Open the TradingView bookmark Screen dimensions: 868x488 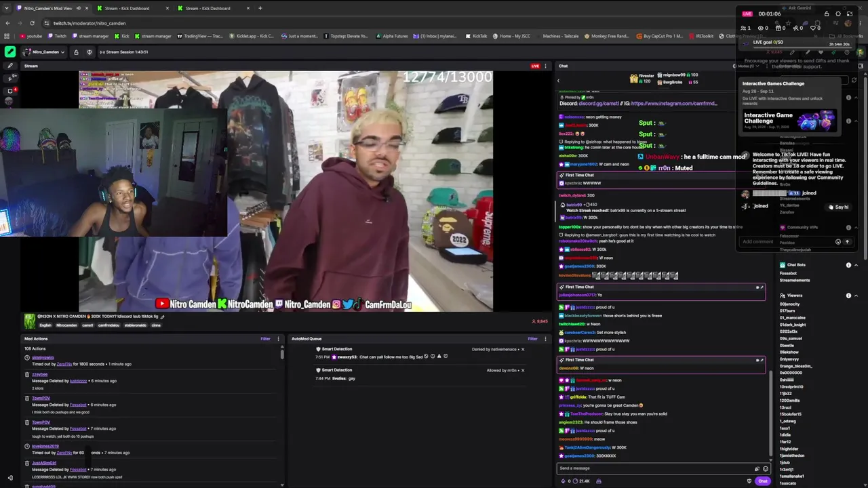pyautogui.click(x=200, y=36)
